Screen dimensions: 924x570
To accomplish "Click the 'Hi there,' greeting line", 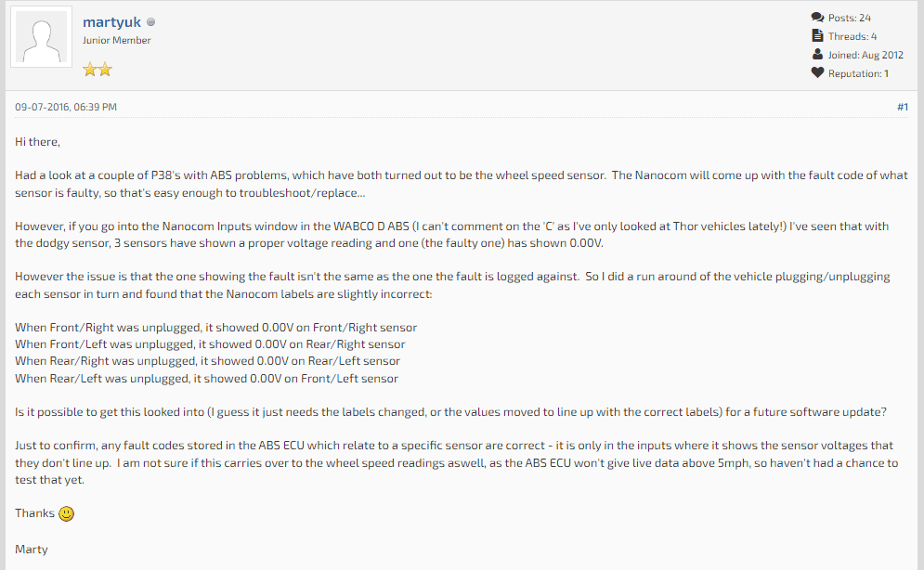I will tap(38, 142).
